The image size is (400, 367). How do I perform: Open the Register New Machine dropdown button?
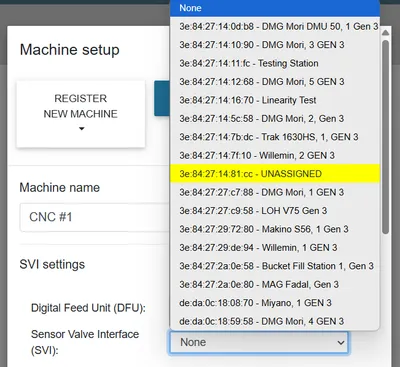[x=81, y=114]
